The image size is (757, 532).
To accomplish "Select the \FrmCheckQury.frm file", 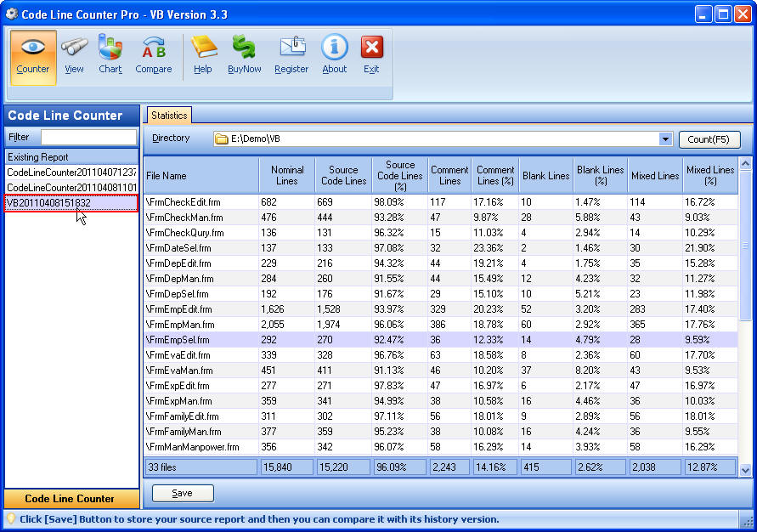I will (441, 233).
